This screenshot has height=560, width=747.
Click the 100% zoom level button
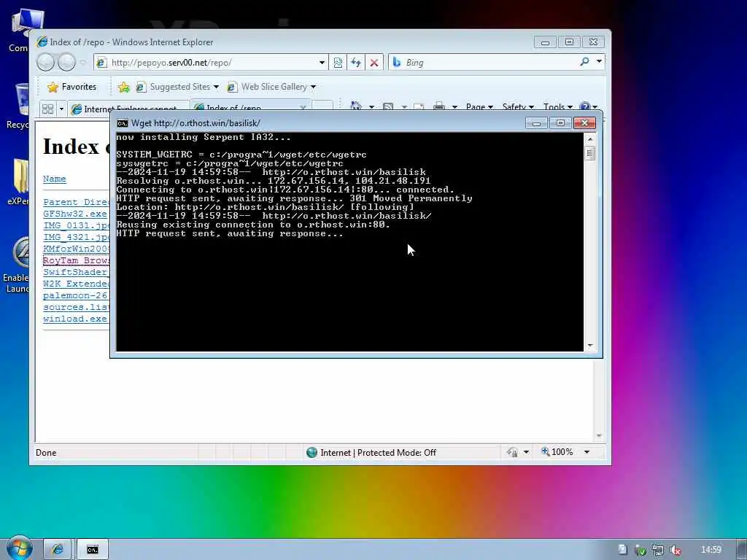(557, 452)
